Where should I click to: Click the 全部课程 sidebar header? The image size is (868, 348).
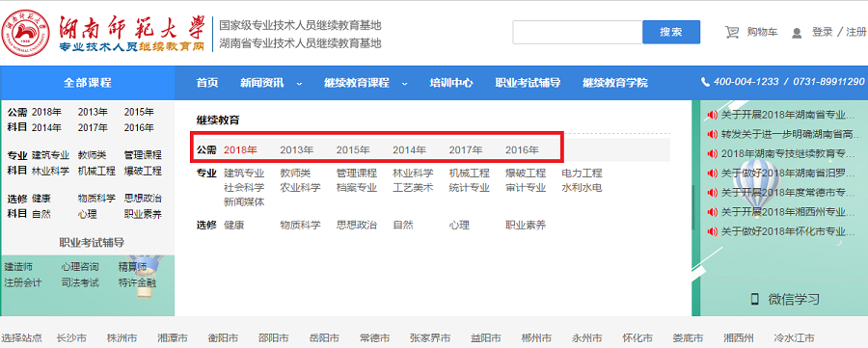tap(88, 83)
